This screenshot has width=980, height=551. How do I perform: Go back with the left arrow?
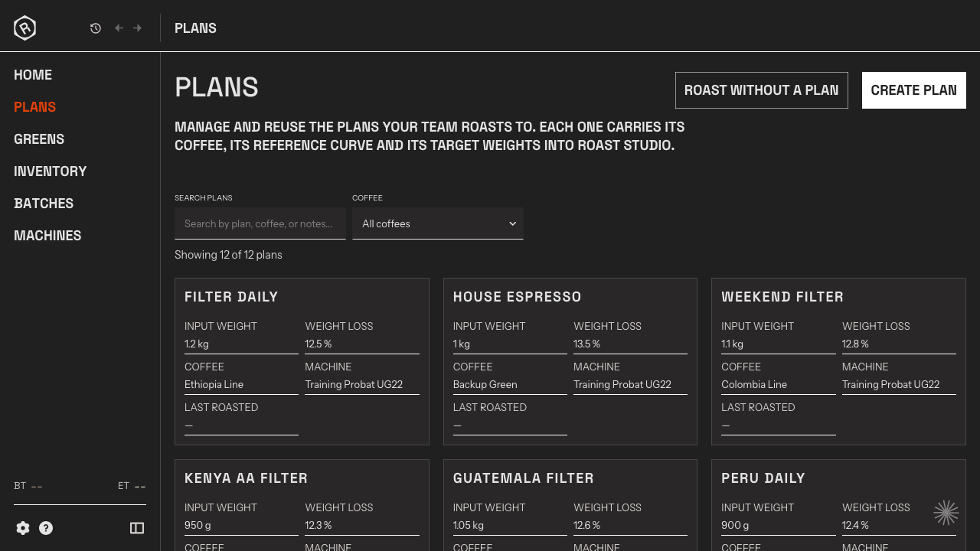click(119, 28)
